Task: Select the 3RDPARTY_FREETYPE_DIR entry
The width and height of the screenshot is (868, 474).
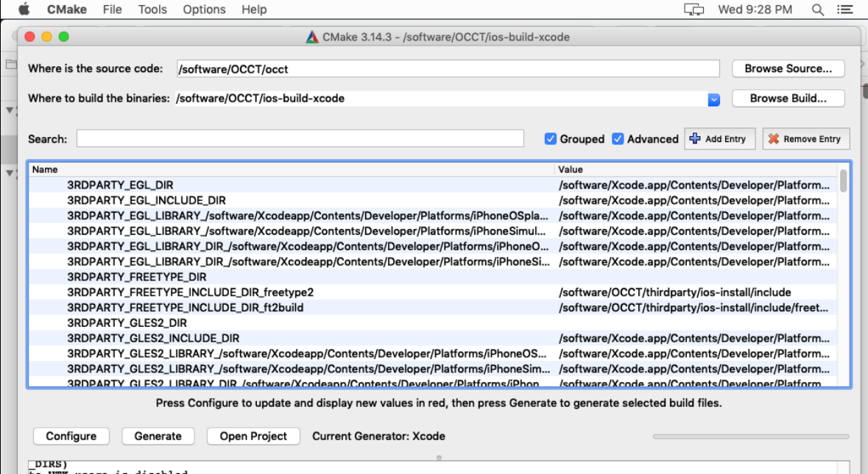Action: [137, 277]
